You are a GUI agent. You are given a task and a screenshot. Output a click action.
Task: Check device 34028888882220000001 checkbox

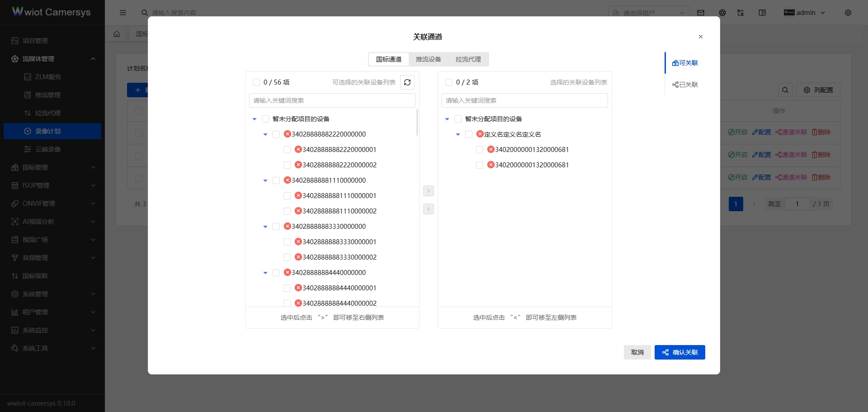288,150
